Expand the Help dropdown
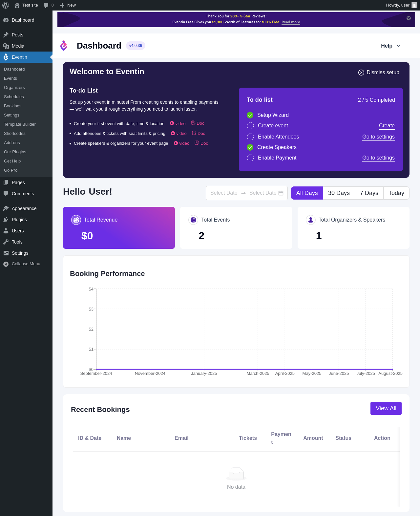 click(390, 46)
